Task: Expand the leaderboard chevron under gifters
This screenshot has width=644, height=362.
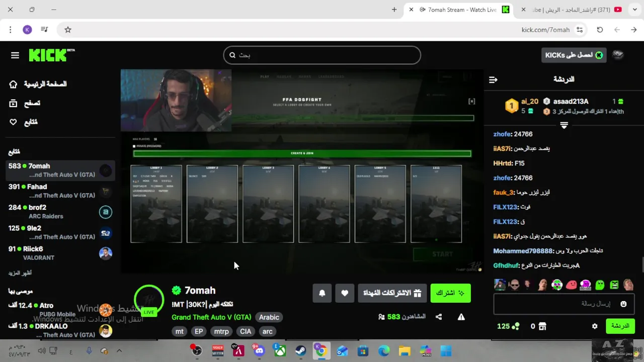Action: (564, 125)
